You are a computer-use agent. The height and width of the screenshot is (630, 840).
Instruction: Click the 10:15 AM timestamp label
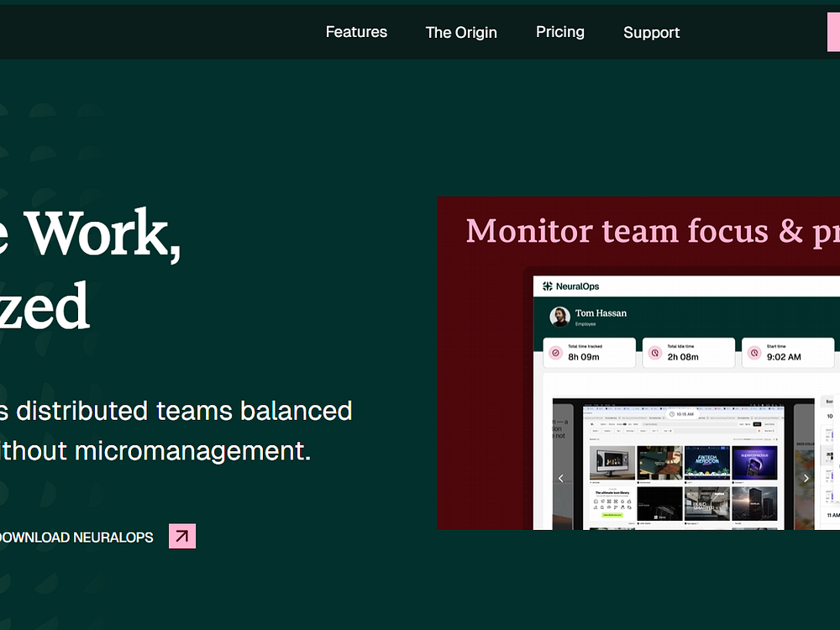pyautogui.click(x=681, y=414)
